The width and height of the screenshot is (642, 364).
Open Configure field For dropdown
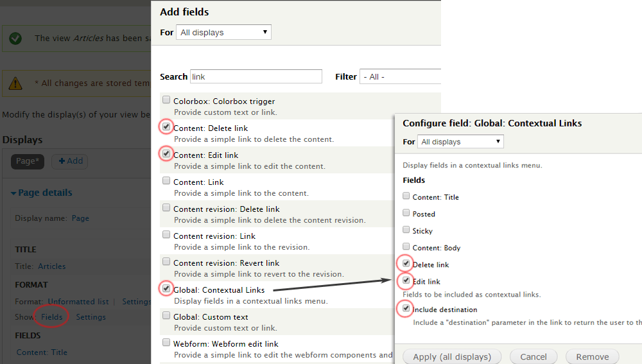tap(460, 142)
